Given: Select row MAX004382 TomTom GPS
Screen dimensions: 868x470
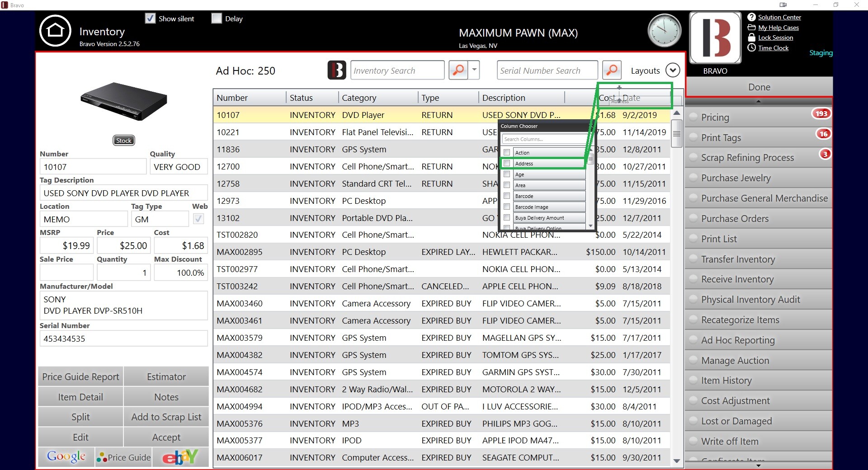Looking at the screenshot, I should [442, 355].
